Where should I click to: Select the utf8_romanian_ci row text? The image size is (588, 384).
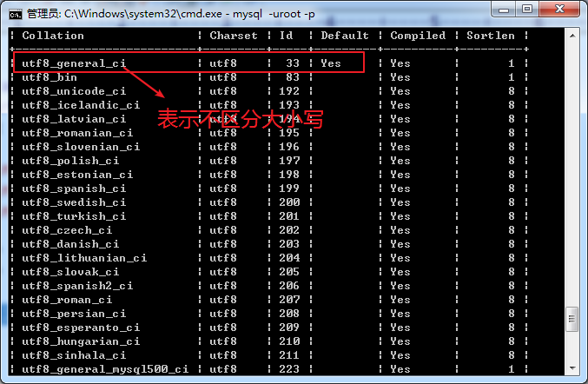coord(77,133)
